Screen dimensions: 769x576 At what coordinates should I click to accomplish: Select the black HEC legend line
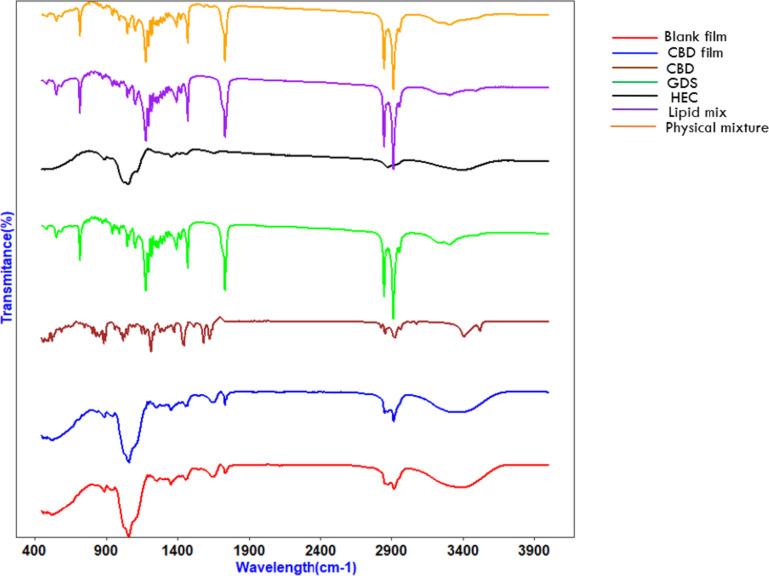[x=634, y=96]
